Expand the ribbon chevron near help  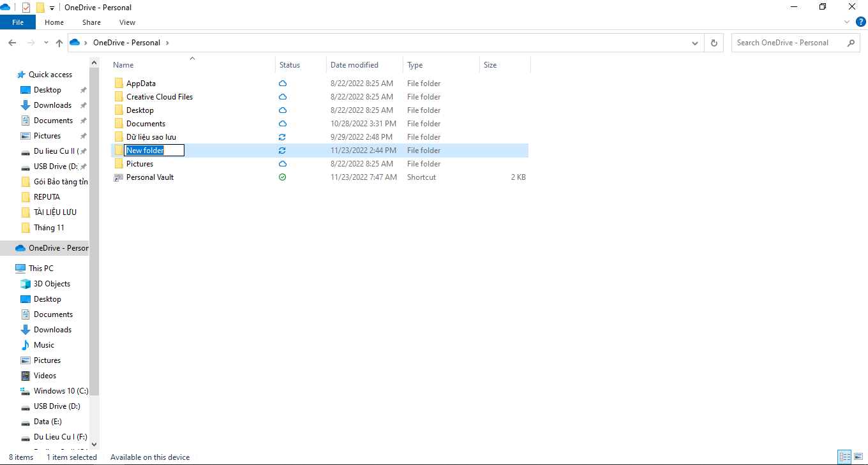coord(847,22)
